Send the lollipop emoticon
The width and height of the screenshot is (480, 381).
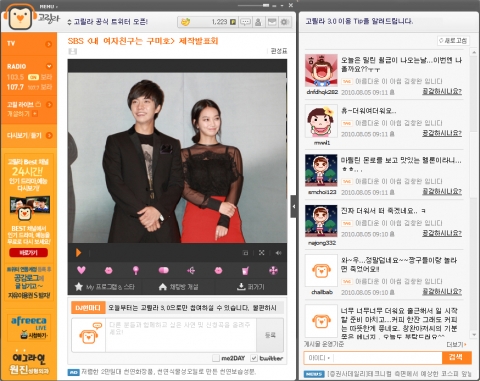(136, 270)
